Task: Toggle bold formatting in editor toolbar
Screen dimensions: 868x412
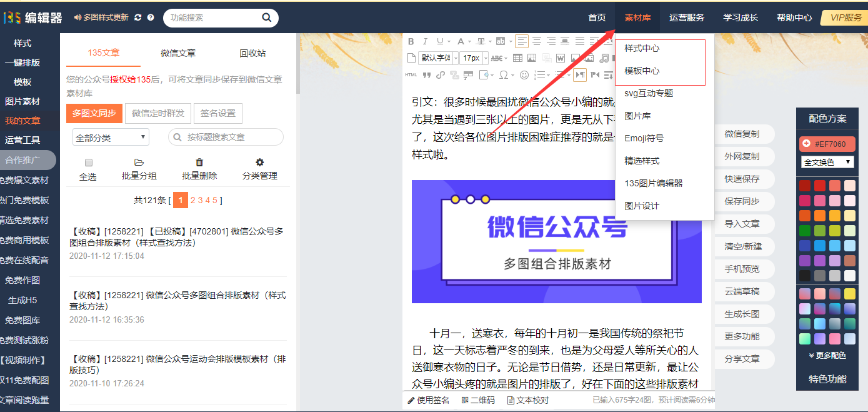Action: (x=411, y=42)
